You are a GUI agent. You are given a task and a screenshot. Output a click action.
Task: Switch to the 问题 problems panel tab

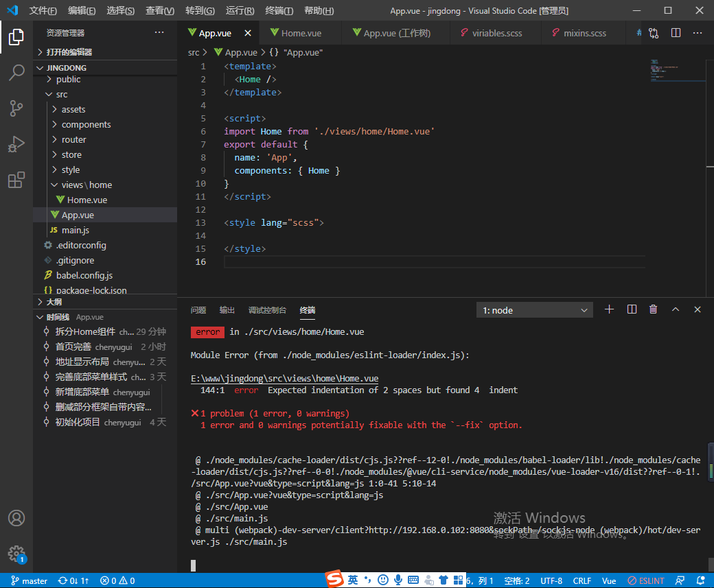[198, 310]
